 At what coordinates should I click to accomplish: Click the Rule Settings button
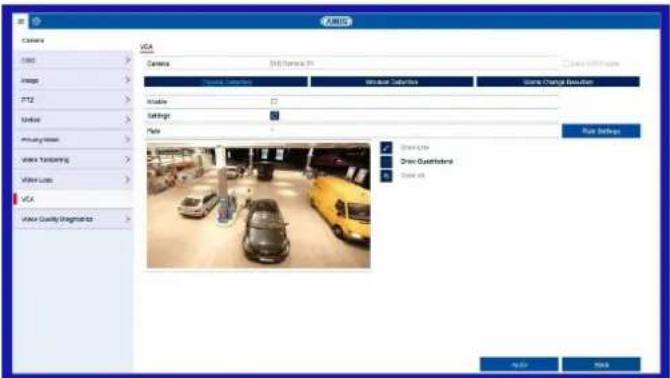click(601, 131)
